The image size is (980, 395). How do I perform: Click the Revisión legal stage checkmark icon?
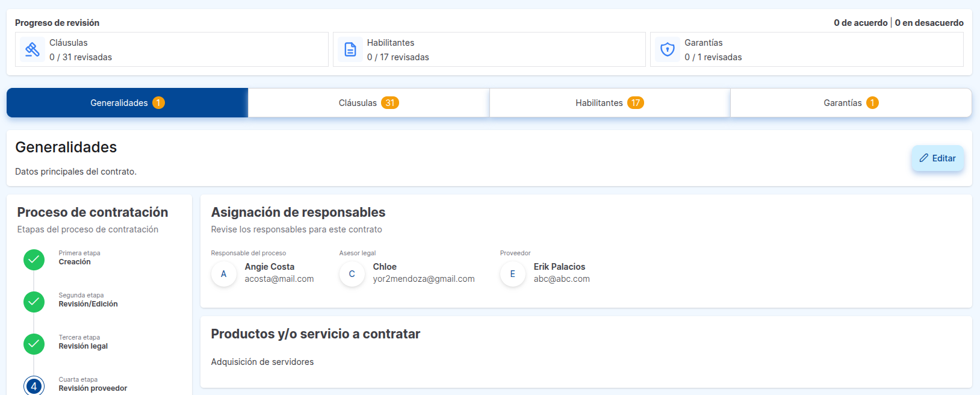(34, 344)
